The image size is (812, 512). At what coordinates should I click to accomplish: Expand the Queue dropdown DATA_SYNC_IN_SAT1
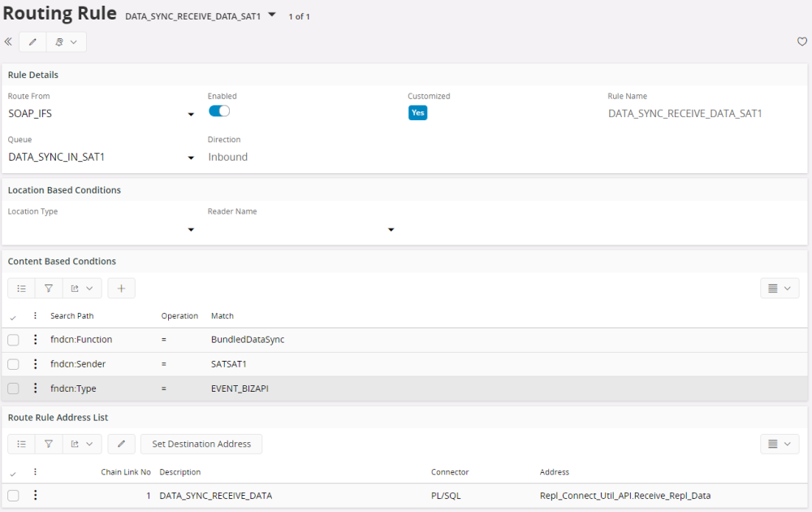tap(191, 158)
